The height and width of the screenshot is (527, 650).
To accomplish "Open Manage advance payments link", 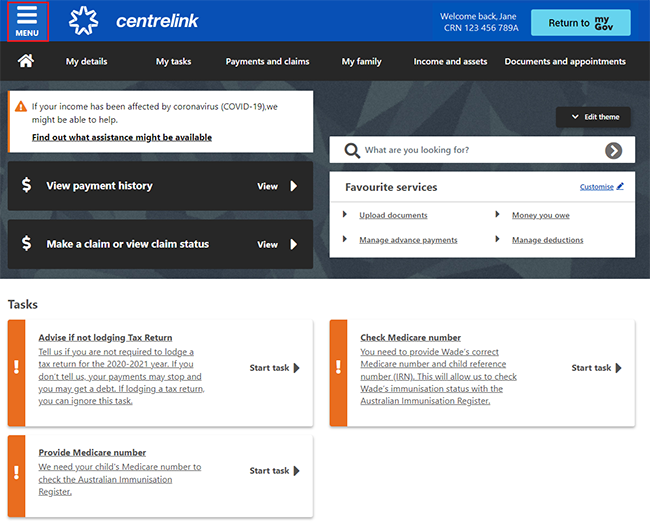I will pyautogui.click(x=408, y=240).
